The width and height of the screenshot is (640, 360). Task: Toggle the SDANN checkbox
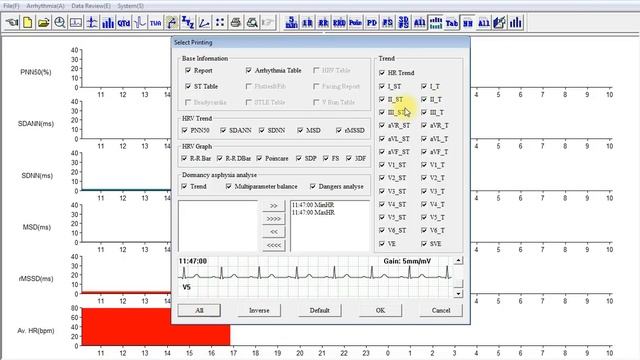[223, 130]
